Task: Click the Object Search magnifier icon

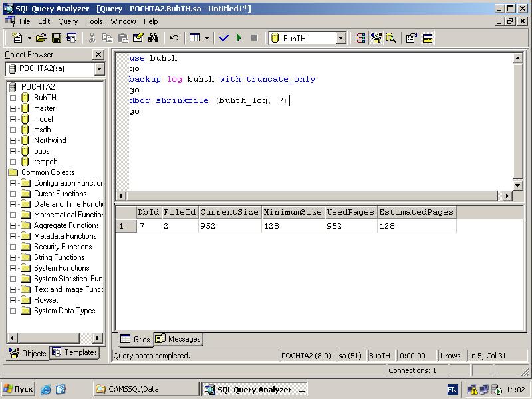Action: coord(391,38)
